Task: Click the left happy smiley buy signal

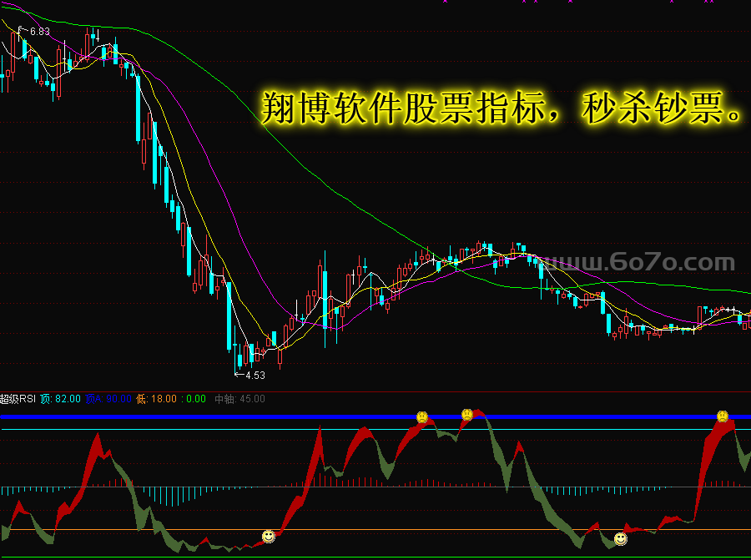Action: [268, 536]
